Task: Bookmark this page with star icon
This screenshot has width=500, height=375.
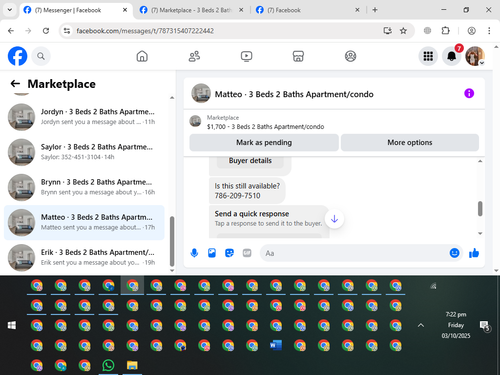Action: pyautogui.click(x=403, y=31)
